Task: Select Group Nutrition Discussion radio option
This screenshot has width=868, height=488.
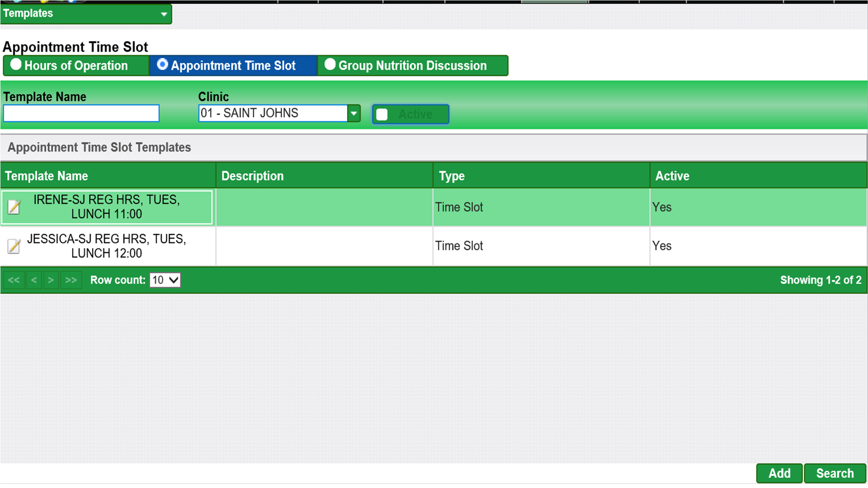Action: pyautogui.click(x=330, y=64)
